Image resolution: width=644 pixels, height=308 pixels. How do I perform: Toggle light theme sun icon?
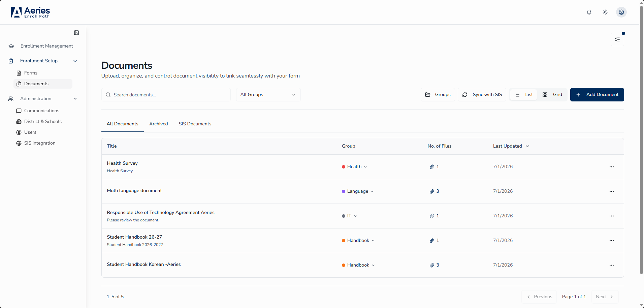[605, 12]
